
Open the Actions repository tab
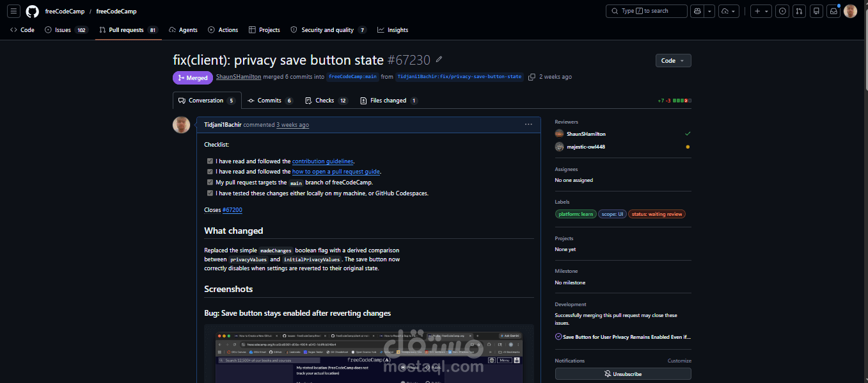pyautogui.click(x=223, y=30)
